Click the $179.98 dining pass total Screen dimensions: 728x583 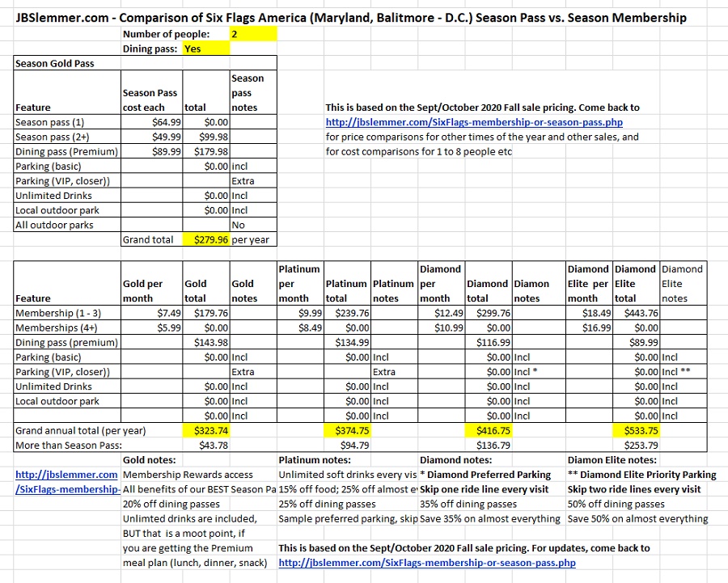tap(206, 151)
